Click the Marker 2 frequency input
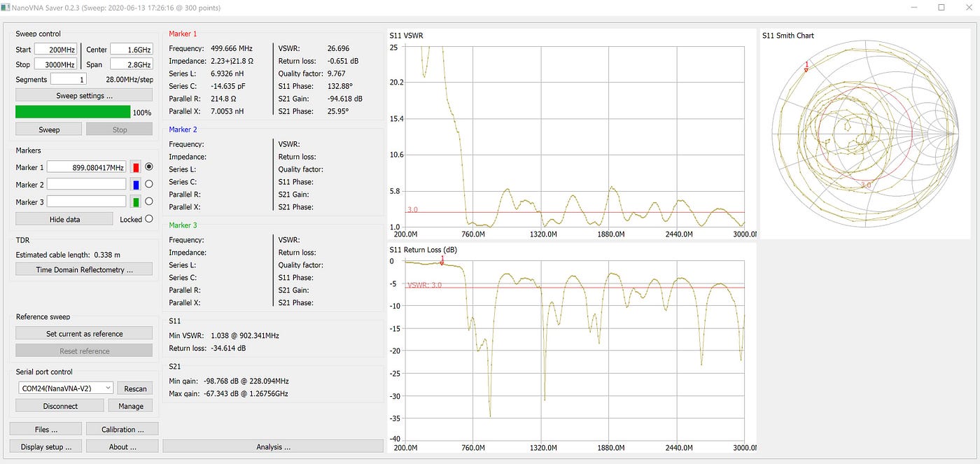Screen dimensions: 980x464 pos(86,185)
